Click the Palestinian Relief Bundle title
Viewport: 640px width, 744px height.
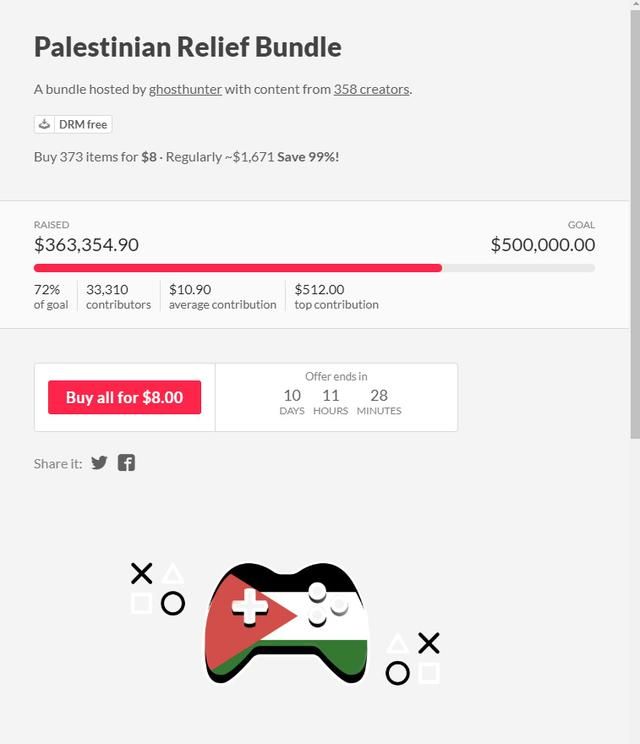point(188,47)
